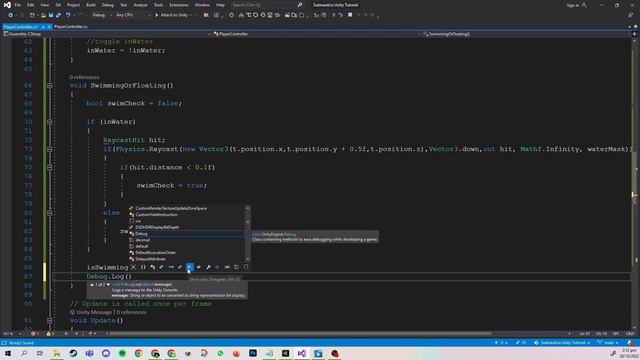640x360 pixels.
Task: Collapse the Update method outline
Action: point(49,321)
